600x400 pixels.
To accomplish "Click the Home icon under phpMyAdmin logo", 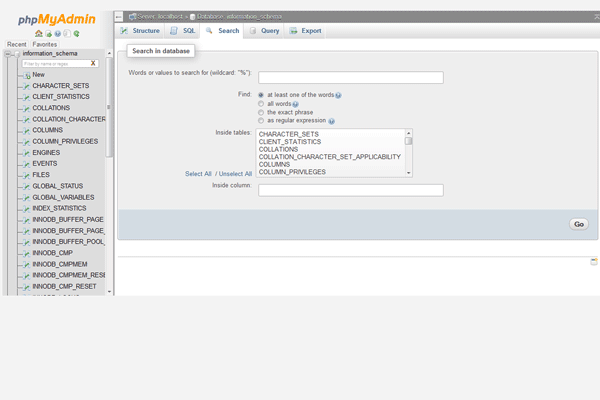I will (38, 34).
